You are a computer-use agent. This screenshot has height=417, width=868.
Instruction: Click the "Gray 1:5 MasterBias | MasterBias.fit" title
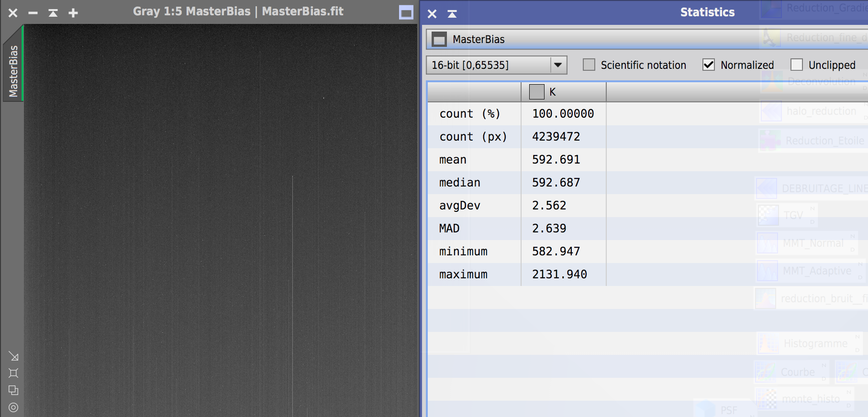coord(238,11)
